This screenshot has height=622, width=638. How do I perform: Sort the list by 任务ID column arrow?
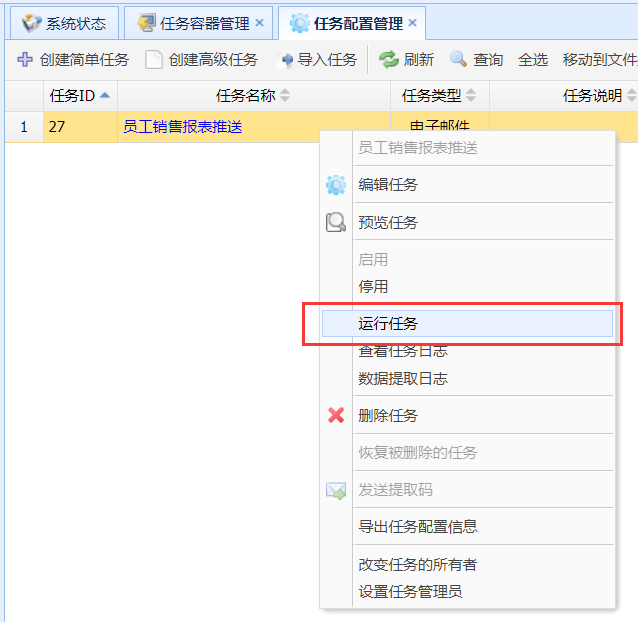(x=105, y=96)
